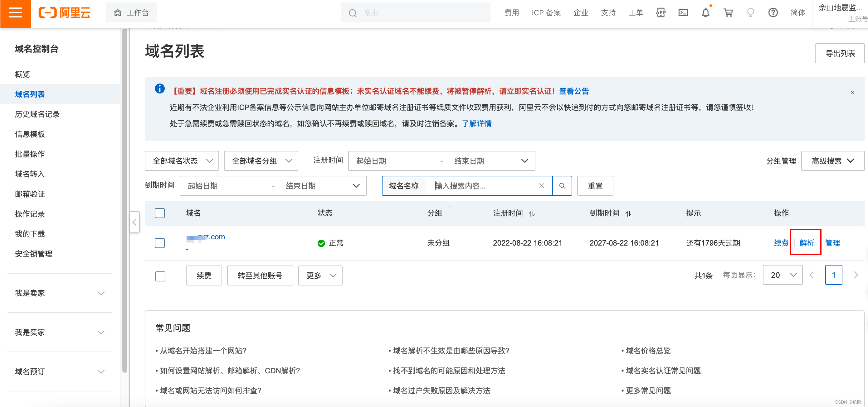Click 分组管理 link
Image resolution: width=868 pixels, height=407 pixels.
point(781,161)
